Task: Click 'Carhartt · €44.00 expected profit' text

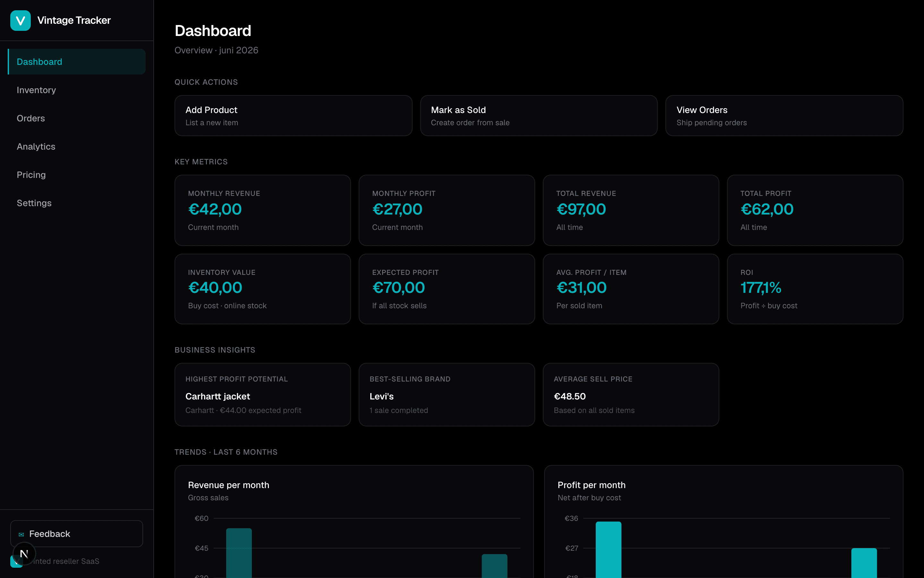Action: coord(243,410)
